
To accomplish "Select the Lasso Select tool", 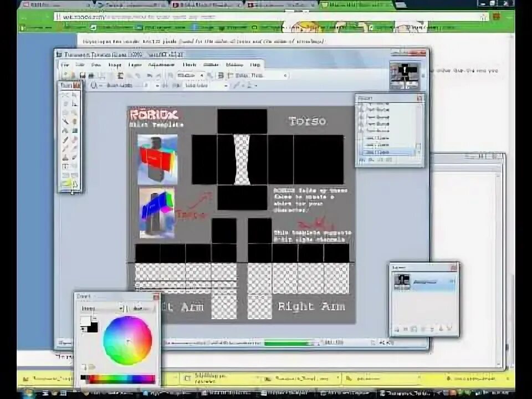I will coord(65,104).
